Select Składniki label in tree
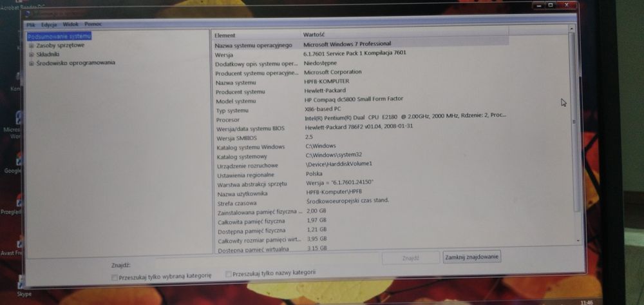This screenshot has height=305, width=644. click(x=48, y=54)
